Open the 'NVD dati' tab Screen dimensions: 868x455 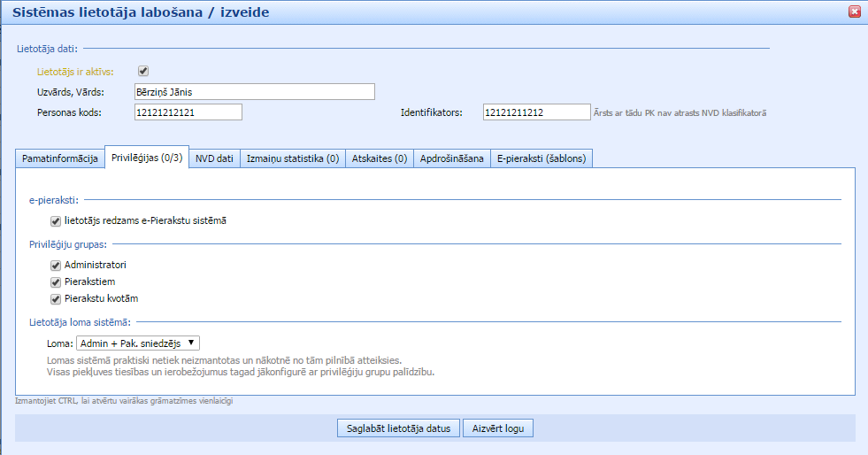click(214, 158)
